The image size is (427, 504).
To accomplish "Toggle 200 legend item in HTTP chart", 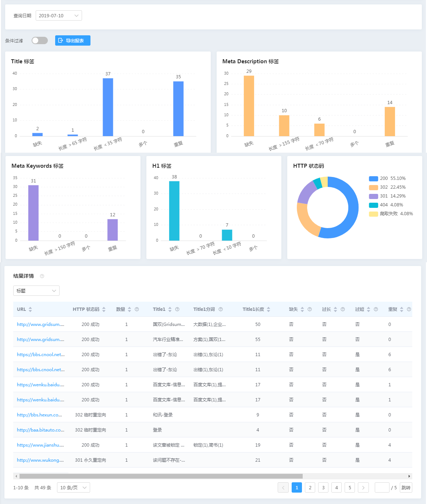I will pos(387,178).
